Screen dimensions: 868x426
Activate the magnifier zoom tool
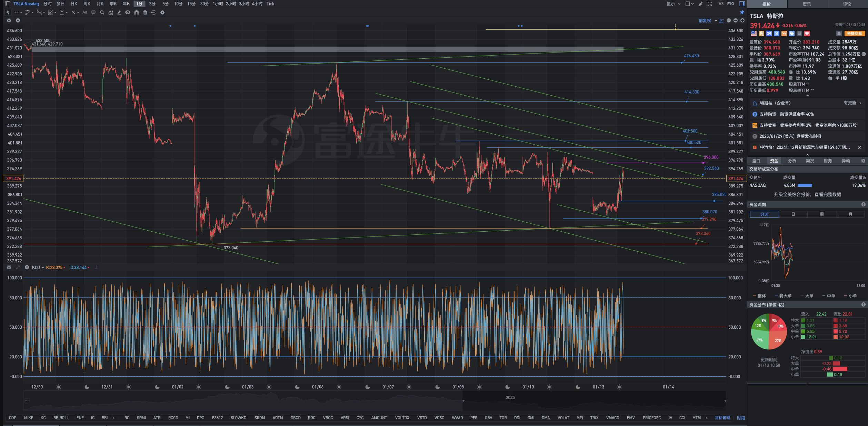tap(102, 12)
